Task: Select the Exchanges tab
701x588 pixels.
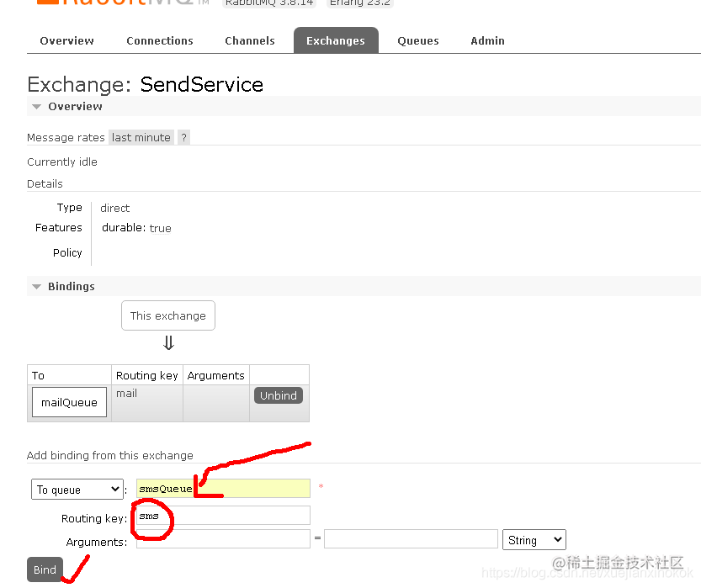Action: click(x=336, y=40)
